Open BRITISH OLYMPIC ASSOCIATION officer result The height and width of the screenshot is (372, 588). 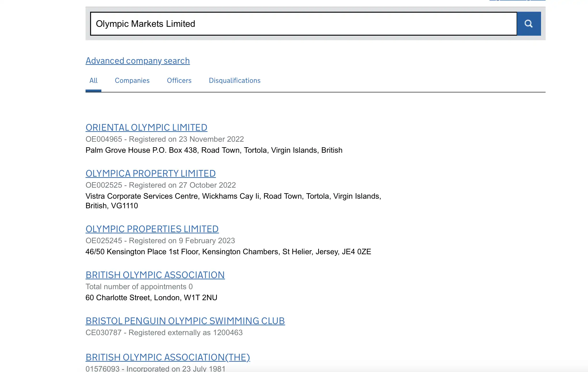point(155,275)
